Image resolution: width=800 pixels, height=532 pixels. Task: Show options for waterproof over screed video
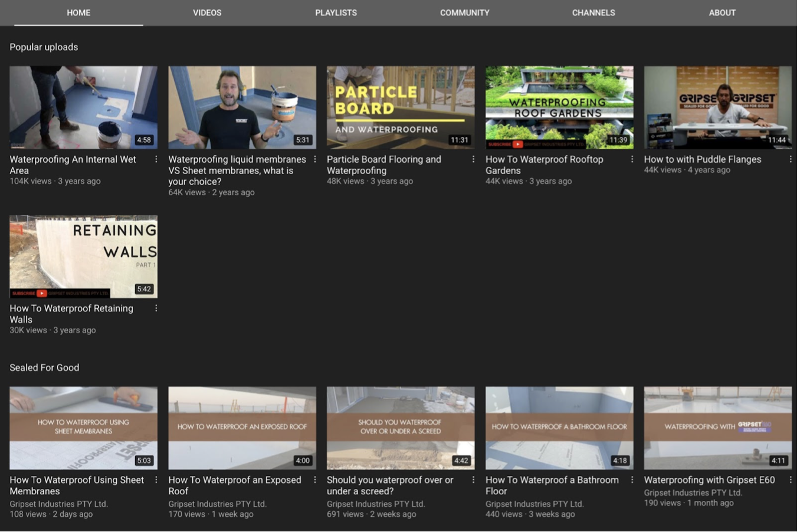click(473, 480)
